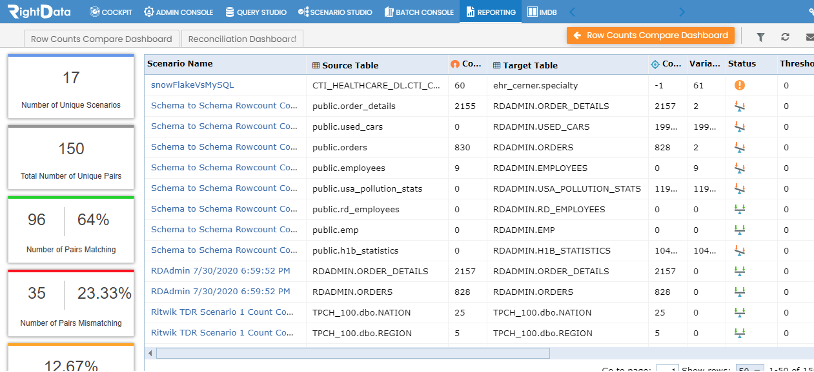The width and height of the screenshot is (814, 372).
Task: Click match status icon in TPCH_100.dbo.REGION row
Action: tap(740, 333)
